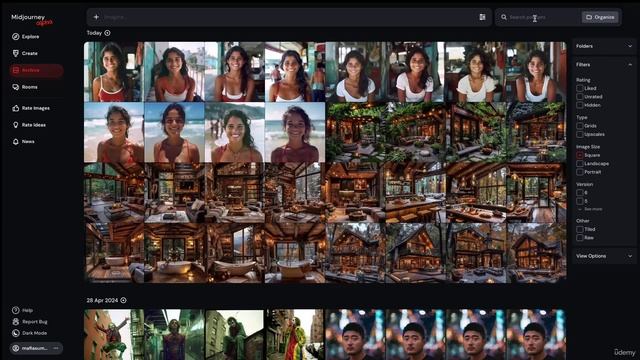Open prompt settings sliders icon
Image resolution: width=640 pixels, height=360 pixels.
[482, 17]
